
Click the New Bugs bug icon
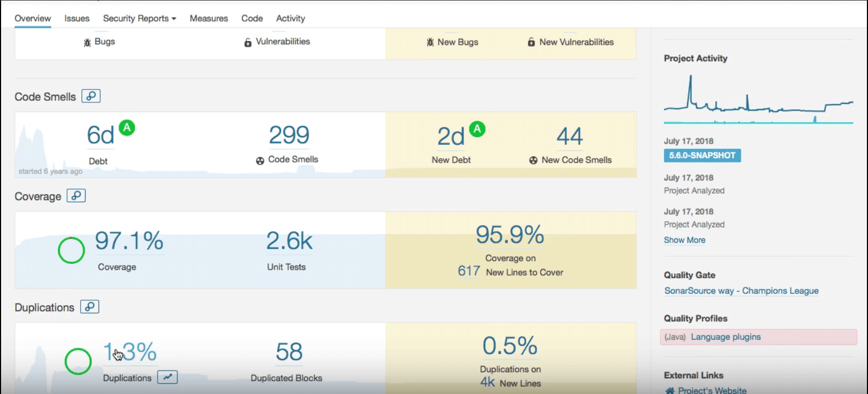[x=430, y=42]
